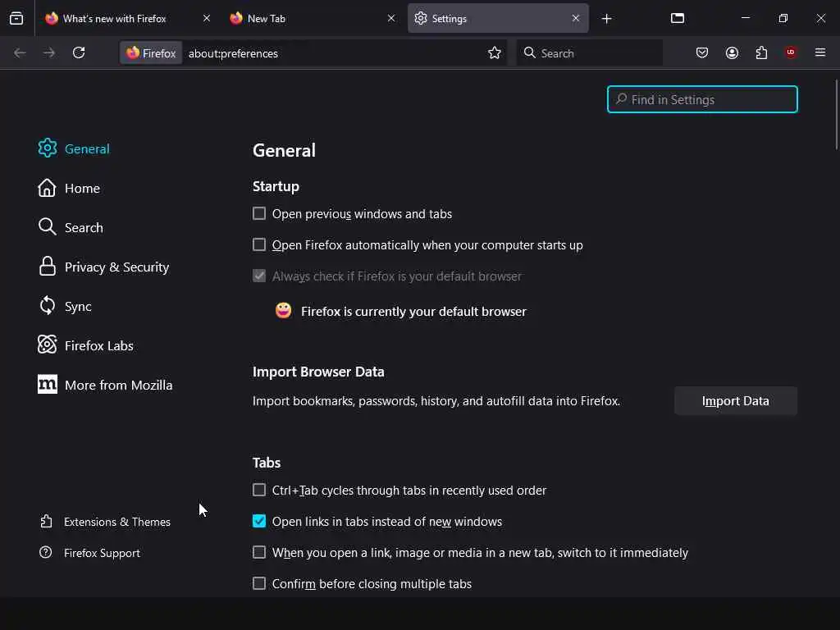This screenshot has width=840, height=630.
Task: Open the Firefox Support link
Action: click(102, 553)
